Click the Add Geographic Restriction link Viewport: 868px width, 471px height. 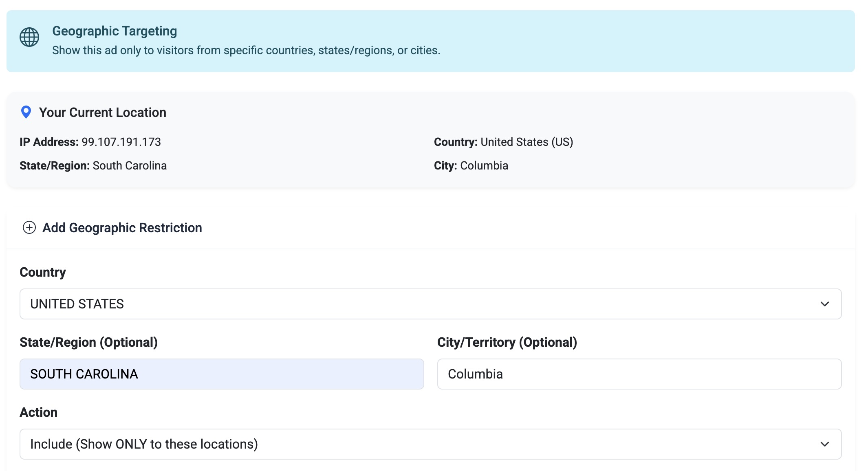click(x=122, y=227)
